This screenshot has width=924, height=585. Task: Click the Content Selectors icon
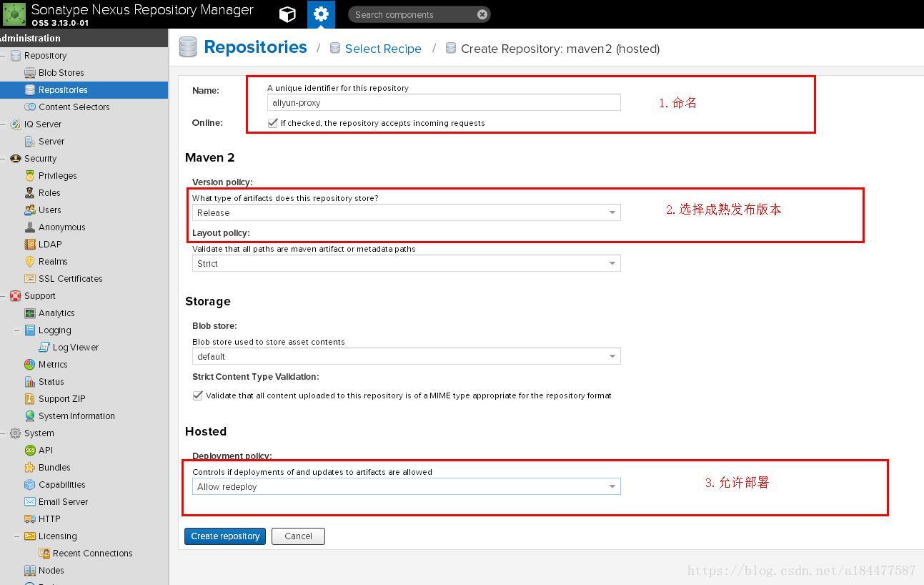[30, 107]
